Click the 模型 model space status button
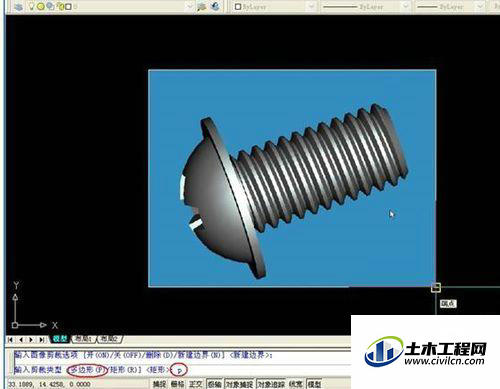This screenshot has height=389, width=500. [314, 384]
